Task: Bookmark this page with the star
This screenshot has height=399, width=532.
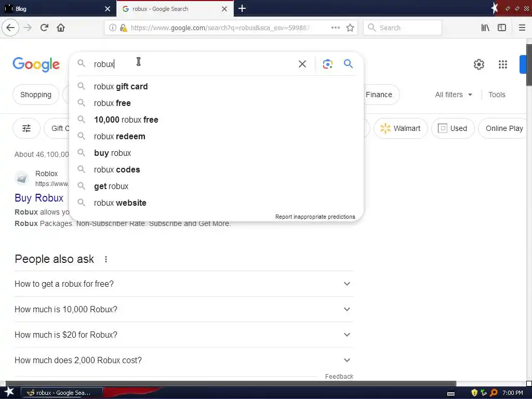Action: point(350,28)
